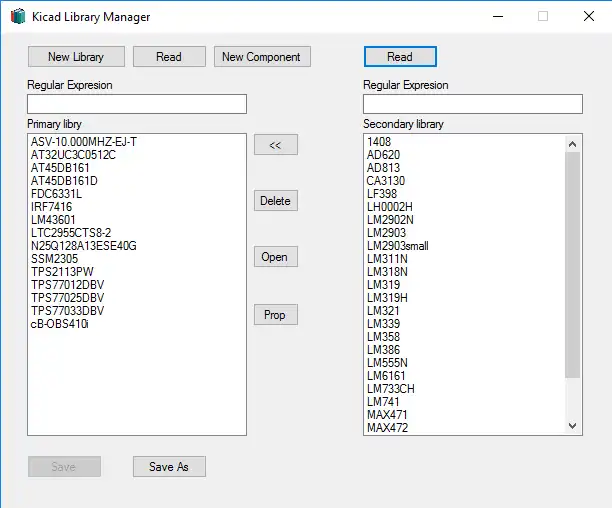The width and height of the screenshot is (612, 508).
Task: Click the Open button
Action: [276, 256]
